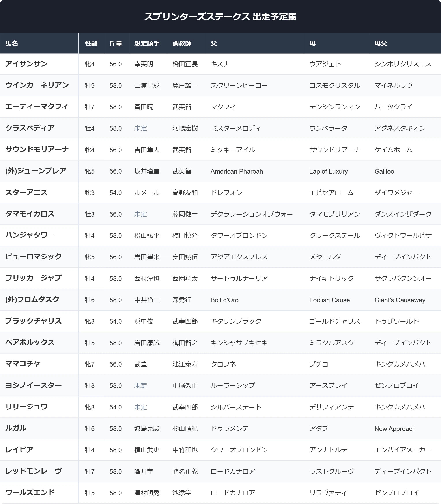
Task: Select horse name エーティーマクフィ
Action: (36, 107)
